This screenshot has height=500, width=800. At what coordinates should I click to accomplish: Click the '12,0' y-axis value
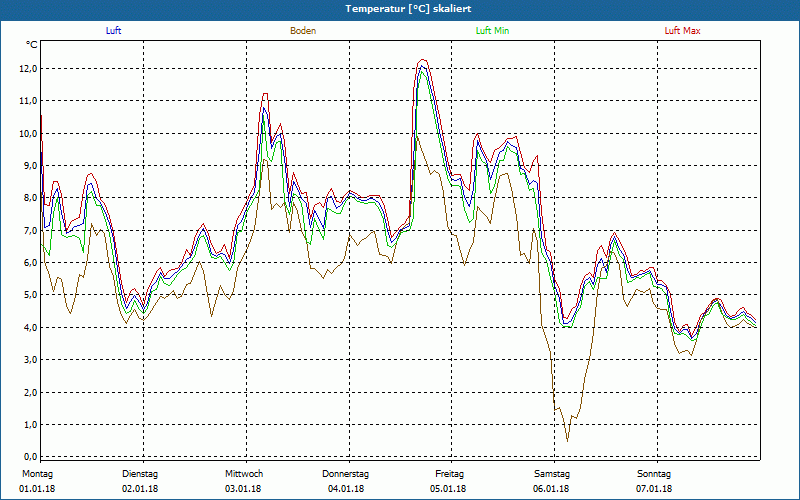(x=28, y=69)
